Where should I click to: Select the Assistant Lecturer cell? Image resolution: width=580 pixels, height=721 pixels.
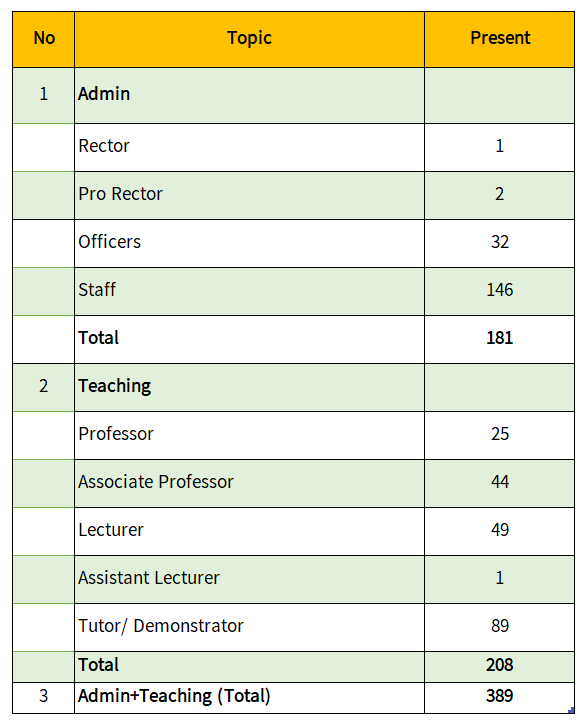tap(249, 579)
